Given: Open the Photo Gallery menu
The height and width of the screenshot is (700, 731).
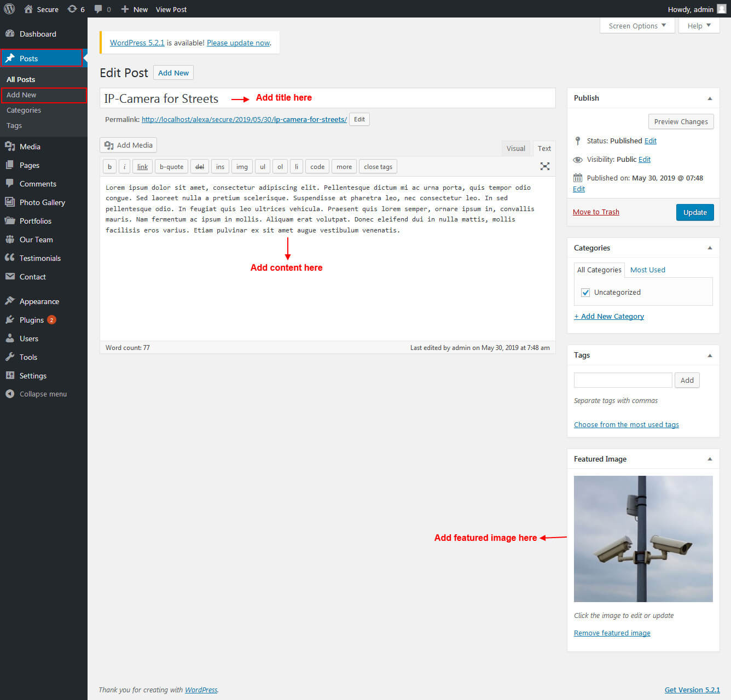Looking at the screenshot, I should 44,202.
